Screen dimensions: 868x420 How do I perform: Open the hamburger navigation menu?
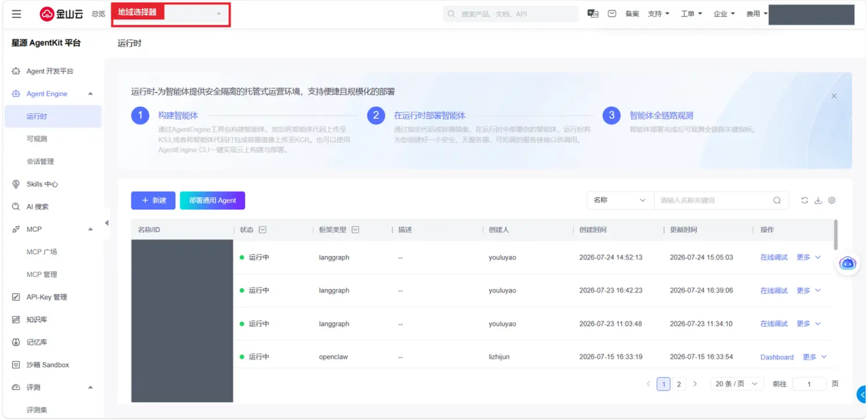tap(16, 14)
